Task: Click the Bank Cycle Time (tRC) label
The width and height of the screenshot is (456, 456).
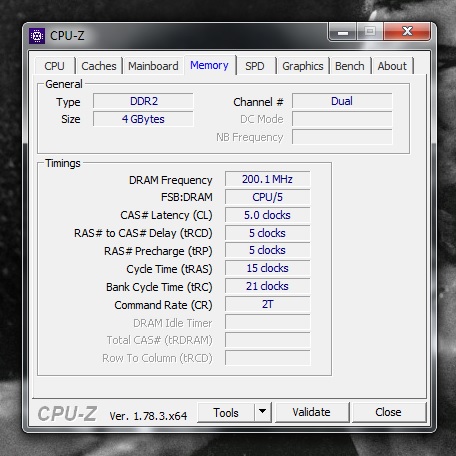Action: [159, 287]
